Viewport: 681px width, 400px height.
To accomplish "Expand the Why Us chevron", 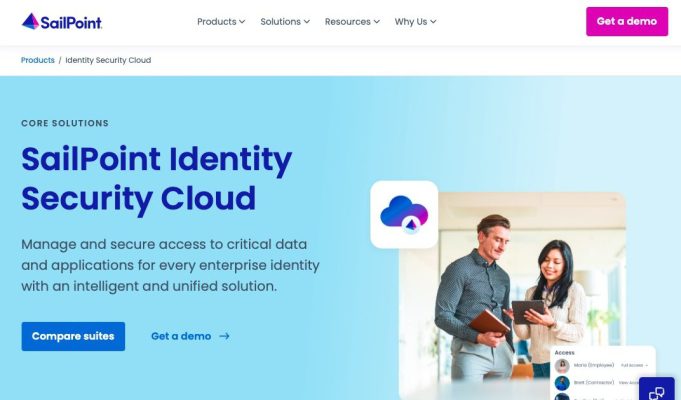I will click(433, 22).
